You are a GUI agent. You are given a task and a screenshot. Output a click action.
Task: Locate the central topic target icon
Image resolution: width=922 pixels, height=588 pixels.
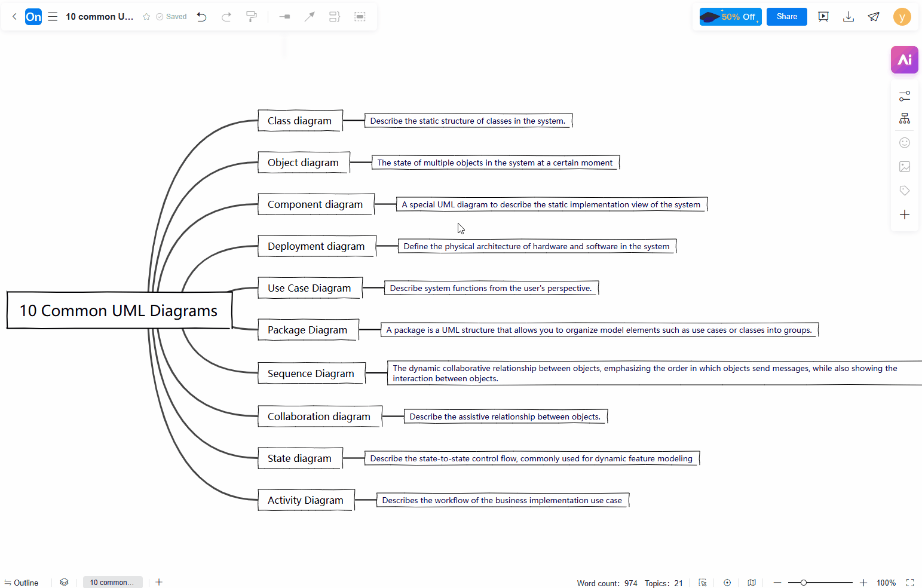click(x=727, y=583)
